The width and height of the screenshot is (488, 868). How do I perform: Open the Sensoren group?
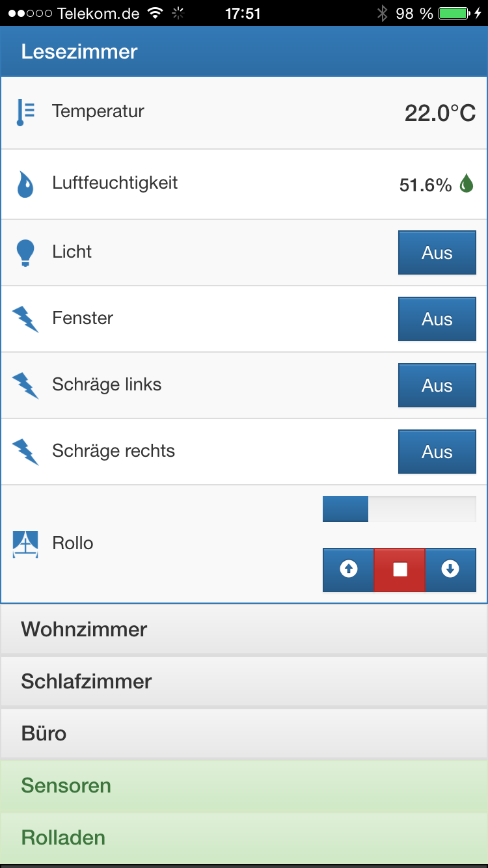click(x=244, y=785)
